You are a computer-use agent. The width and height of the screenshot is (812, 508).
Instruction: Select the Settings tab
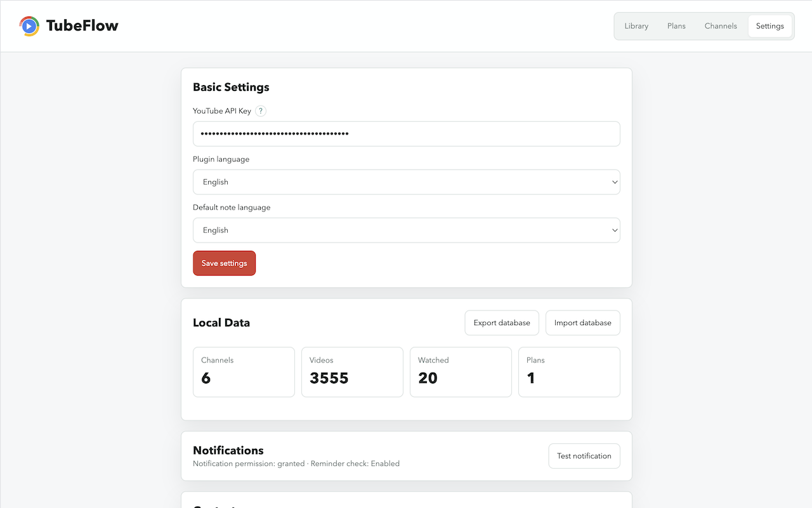pos(770,26)
